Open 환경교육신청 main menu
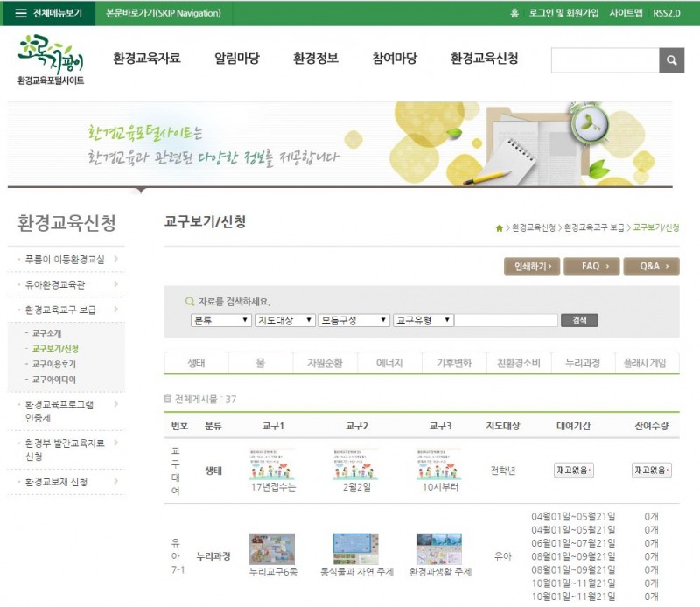The image size is (700, 607). (x=485, y=58)
